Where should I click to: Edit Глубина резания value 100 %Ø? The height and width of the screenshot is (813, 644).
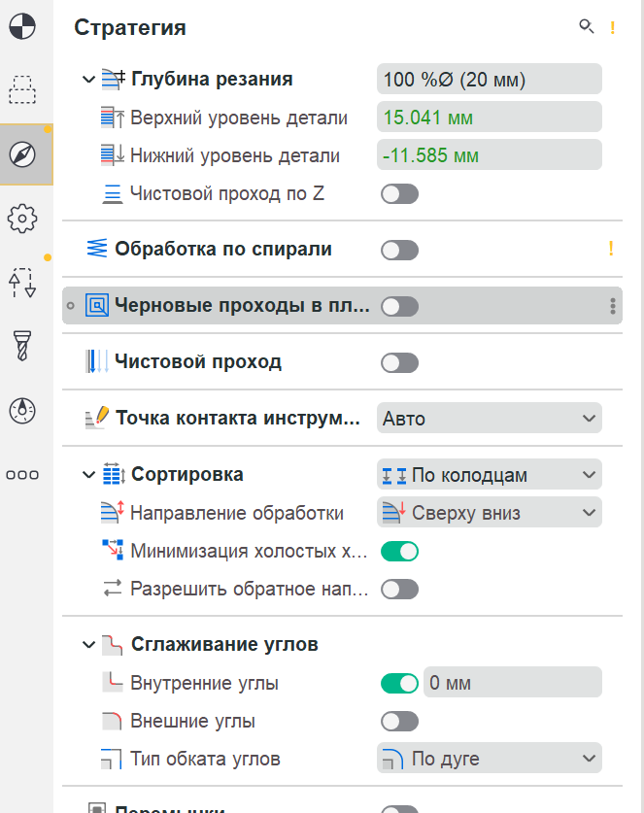coord(489,80)
